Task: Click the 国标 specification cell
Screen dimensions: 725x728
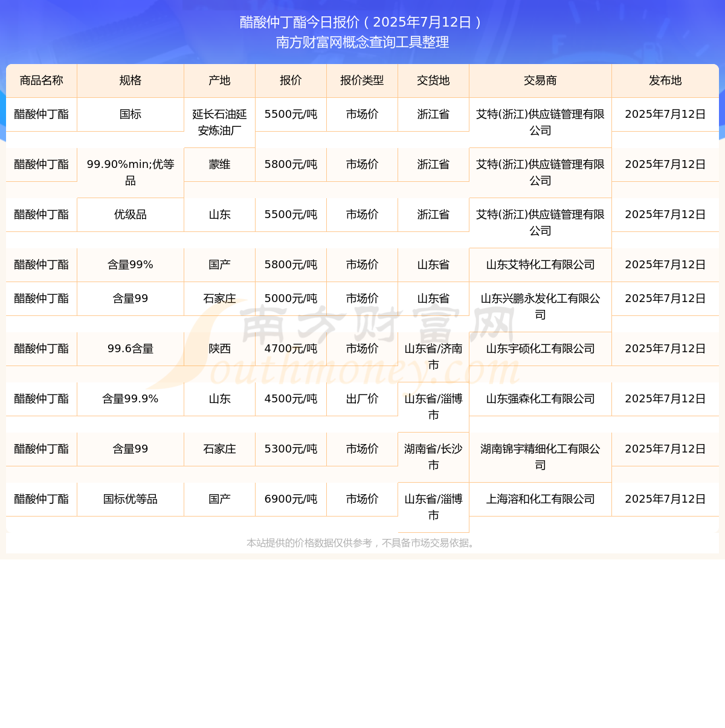Action: coord(130,114)
